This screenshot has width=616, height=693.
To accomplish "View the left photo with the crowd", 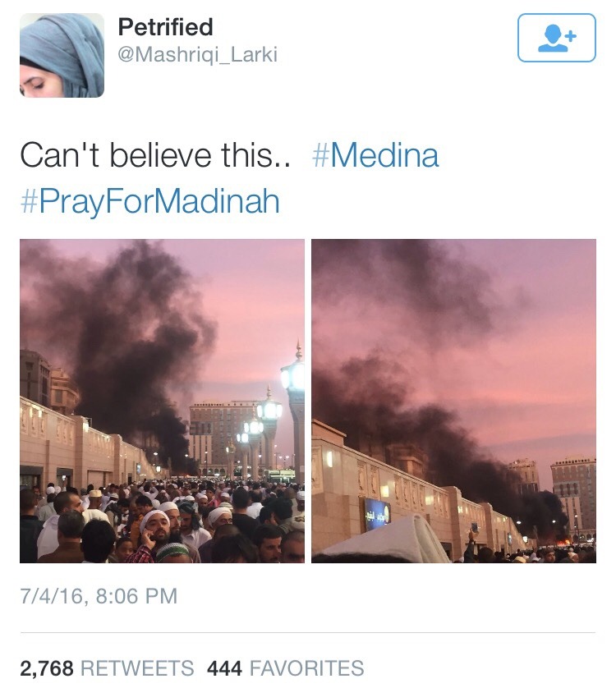I will point(162,401).
